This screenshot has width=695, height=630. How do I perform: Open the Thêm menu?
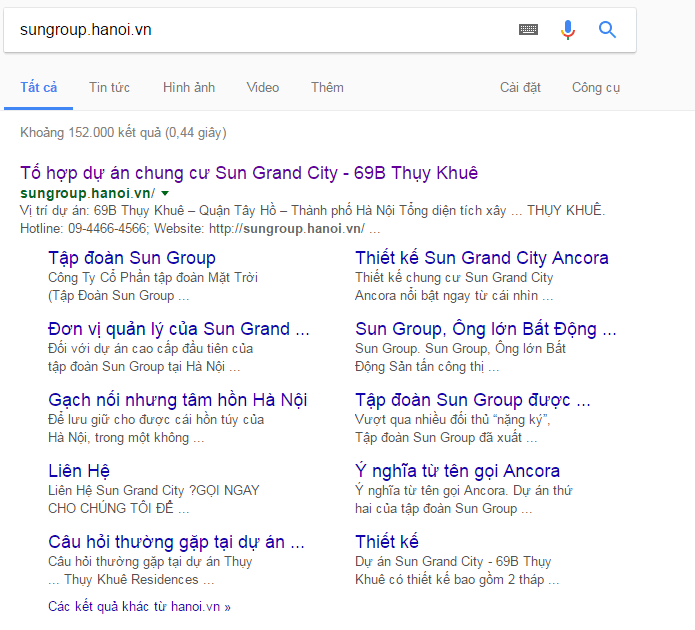pyautogui.click(x=327, y=87)
